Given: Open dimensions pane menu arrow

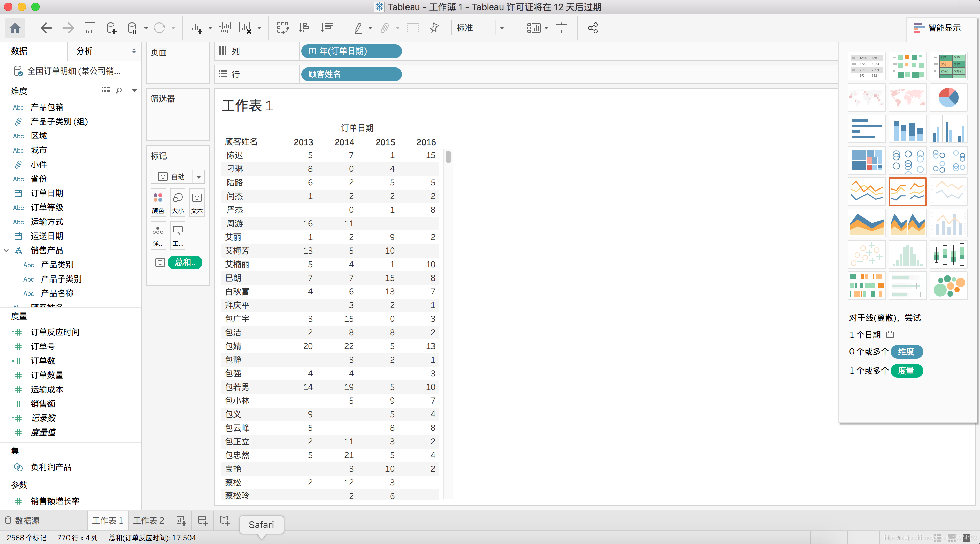Looking at the screenshot, I should 134,91.
